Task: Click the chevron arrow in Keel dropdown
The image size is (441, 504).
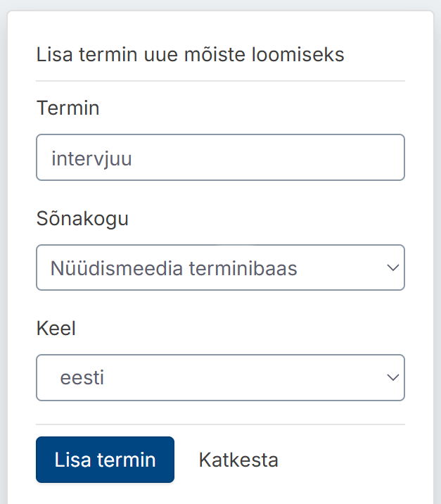Action: pos(393,377)
